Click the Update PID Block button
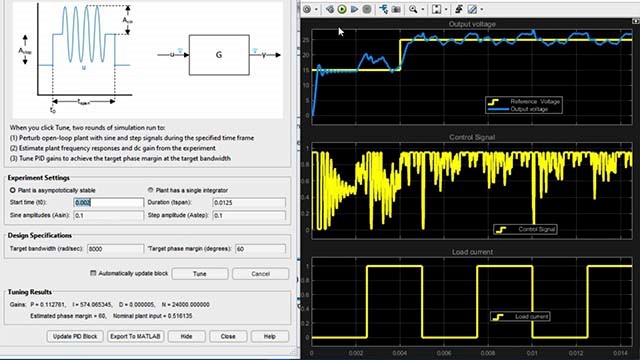The height and width of the screenshot is (360, 640). (75, 336)
